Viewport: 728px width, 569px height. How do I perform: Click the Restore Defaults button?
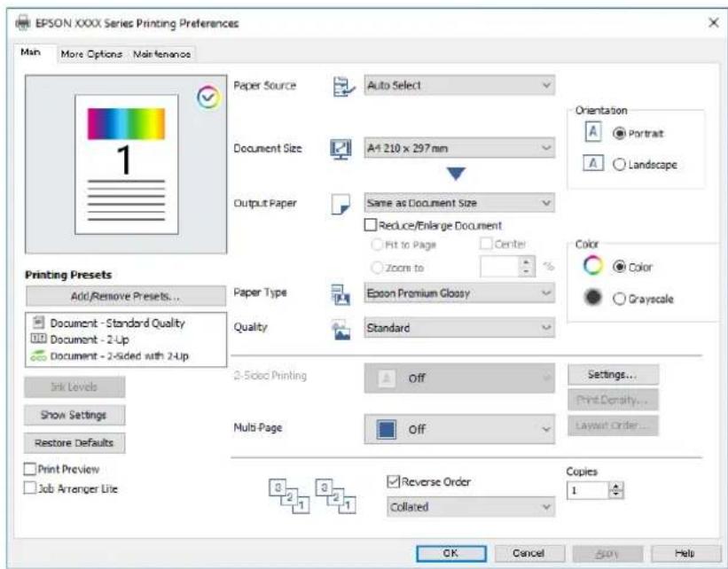[74, 443]
